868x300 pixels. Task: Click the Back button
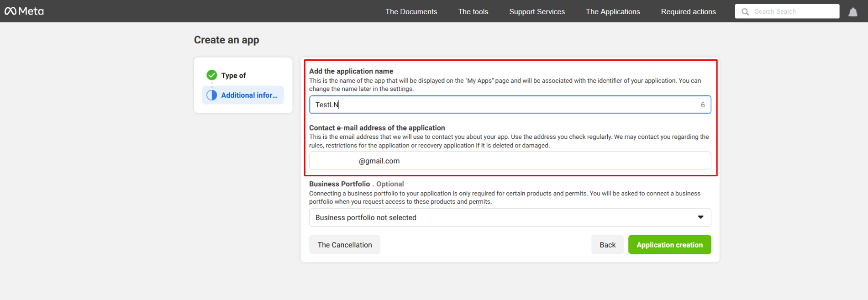[607, 245]
